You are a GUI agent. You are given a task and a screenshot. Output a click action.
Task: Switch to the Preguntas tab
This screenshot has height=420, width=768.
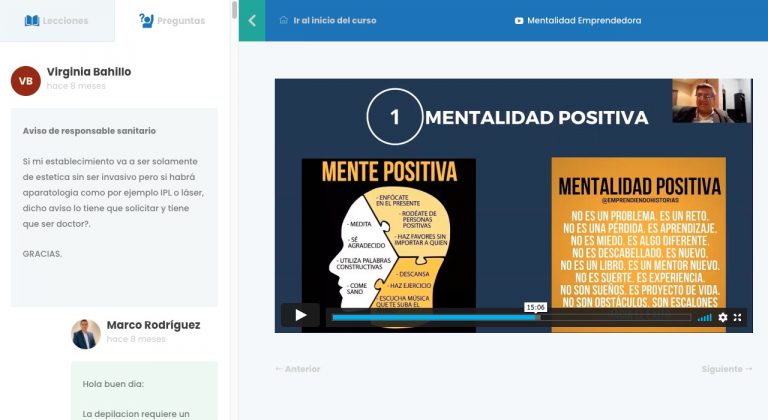pos(172,20)
